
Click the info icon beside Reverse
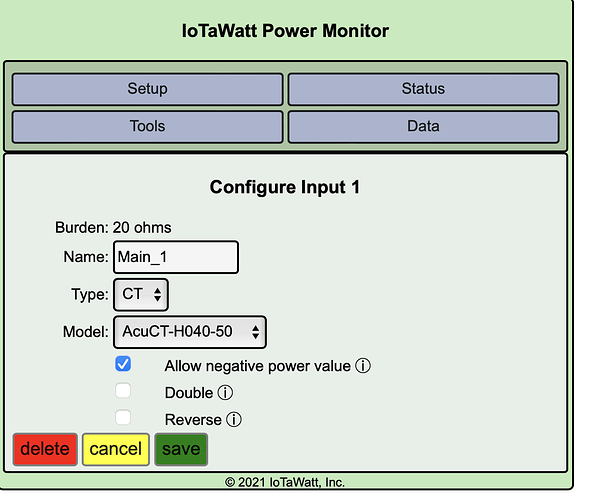coord(233,419)
